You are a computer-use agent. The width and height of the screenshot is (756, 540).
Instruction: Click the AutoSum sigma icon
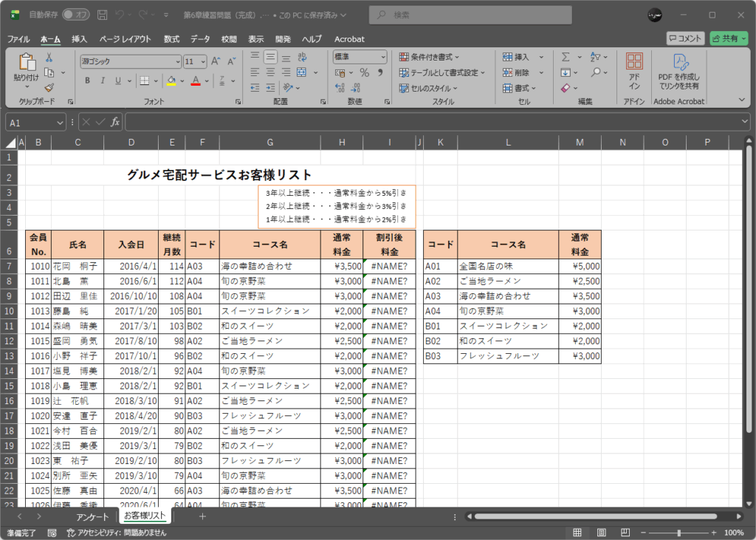click(566, 57)
